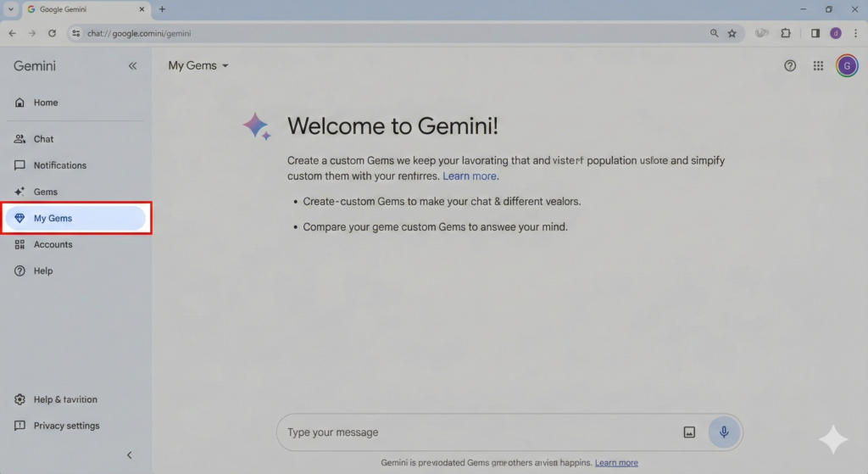Click the gray extension icon beside puzzle icon
The image size is (868, 474).
pos(762,33)
